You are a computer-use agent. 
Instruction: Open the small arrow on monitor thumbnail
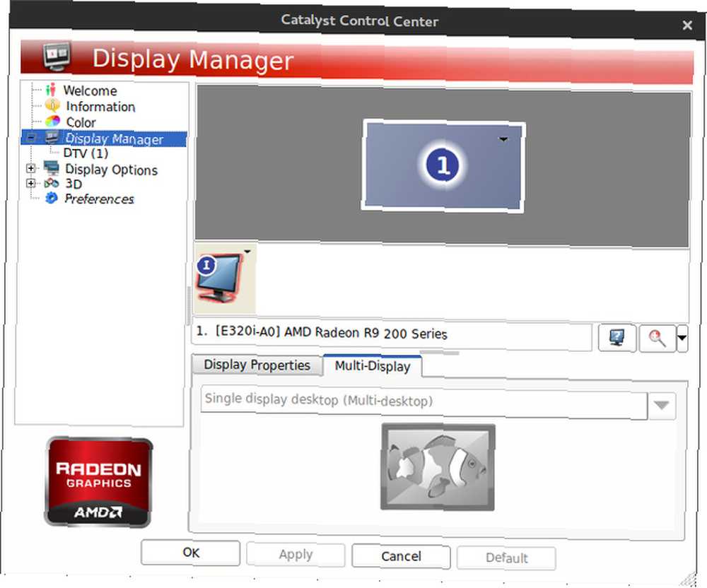[x=247, y=251]
